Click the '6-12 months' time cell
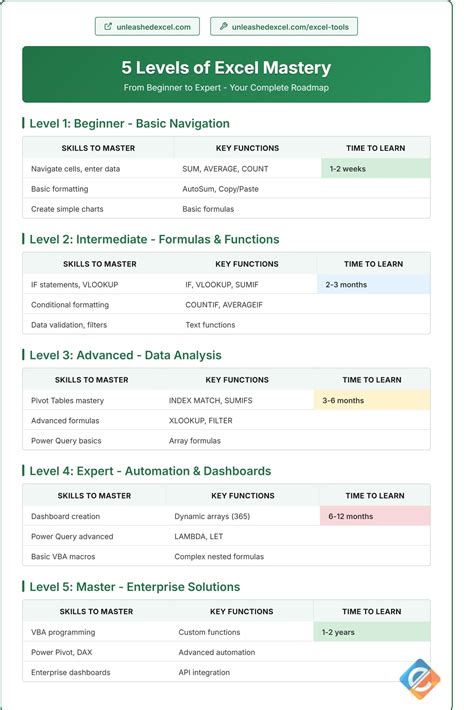 375,516
